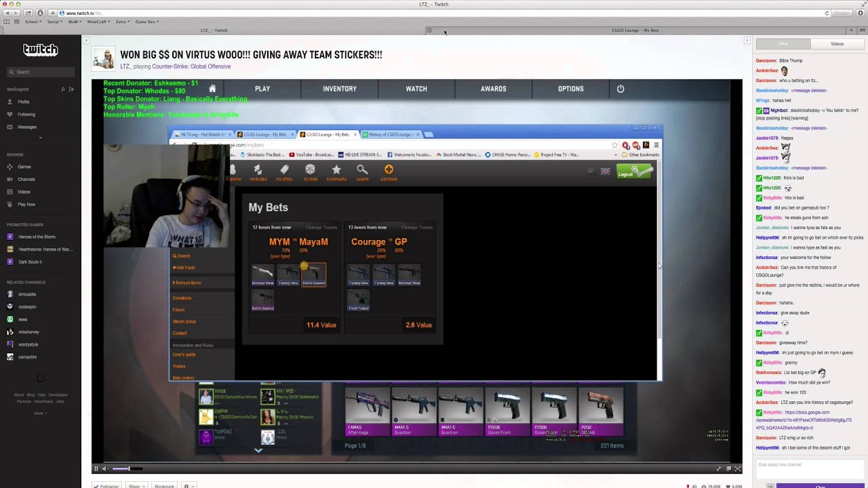Image resolution: width=868 pixels, height=488 pixels.
Task: Click the Games controller icon under Browse
Action: (10, 167)
